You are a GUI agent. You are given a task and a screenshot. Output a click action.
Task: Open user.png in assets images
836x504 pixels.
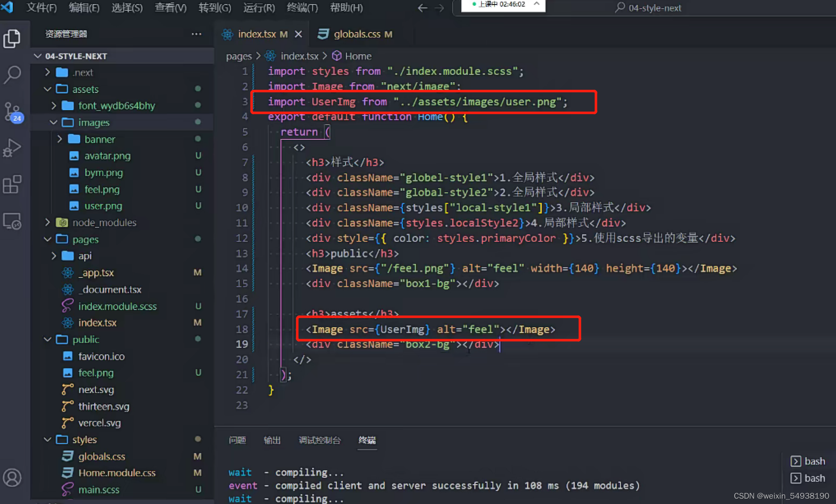[x=103, y=206]
